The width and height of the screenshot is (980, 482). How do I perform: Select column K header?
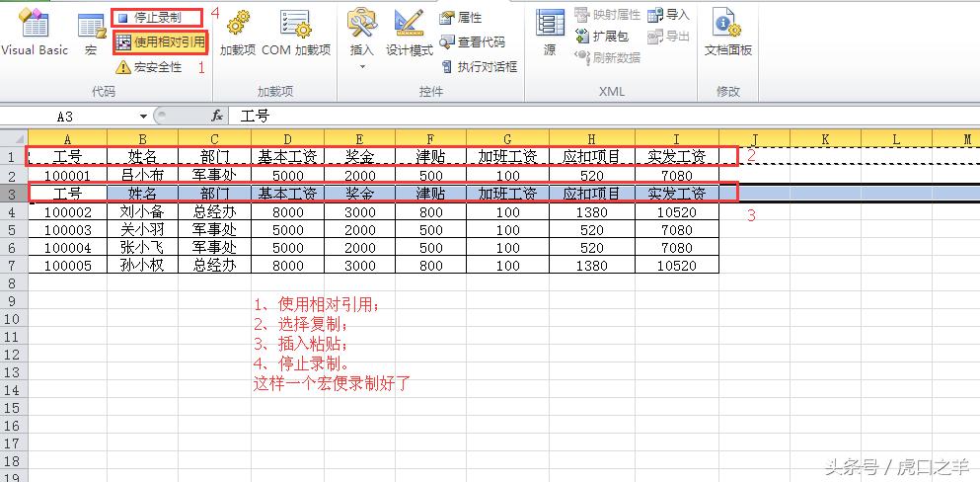click(x=826, y=139)
